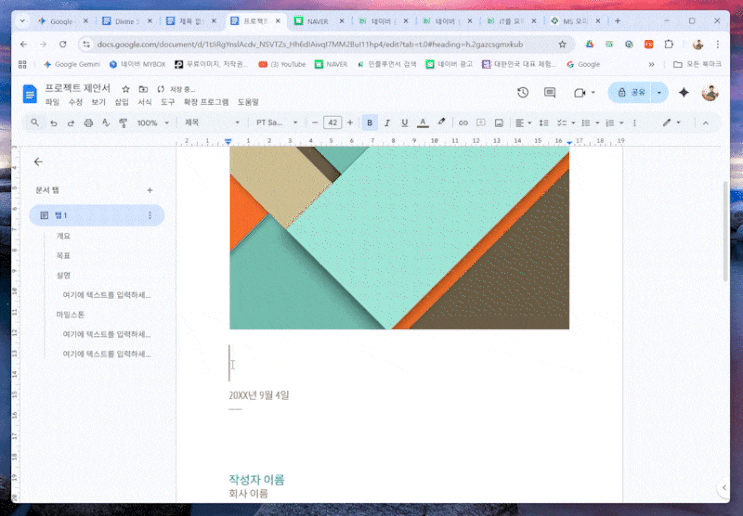Reload the current page
743x516 pixels.
63,44
